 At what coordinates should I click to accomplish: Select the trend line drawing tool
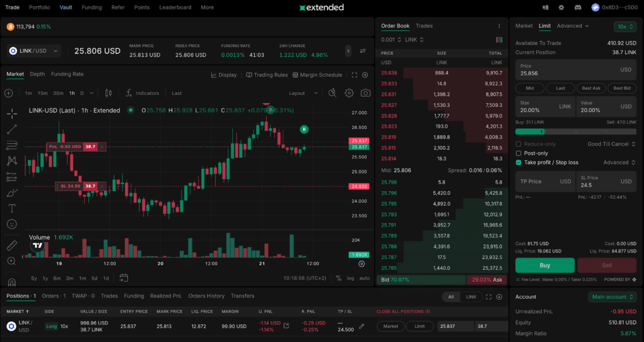pyautogui.click(x=12, y=130)
